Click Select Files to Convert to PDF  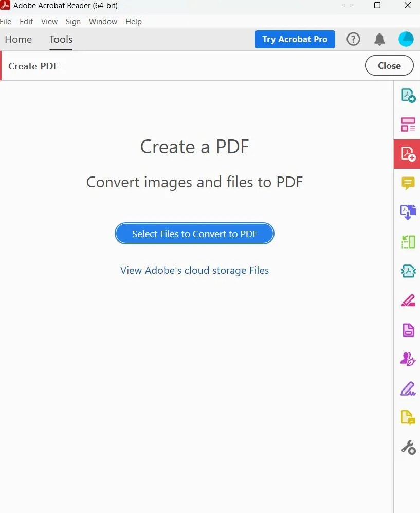coord(194,234)
